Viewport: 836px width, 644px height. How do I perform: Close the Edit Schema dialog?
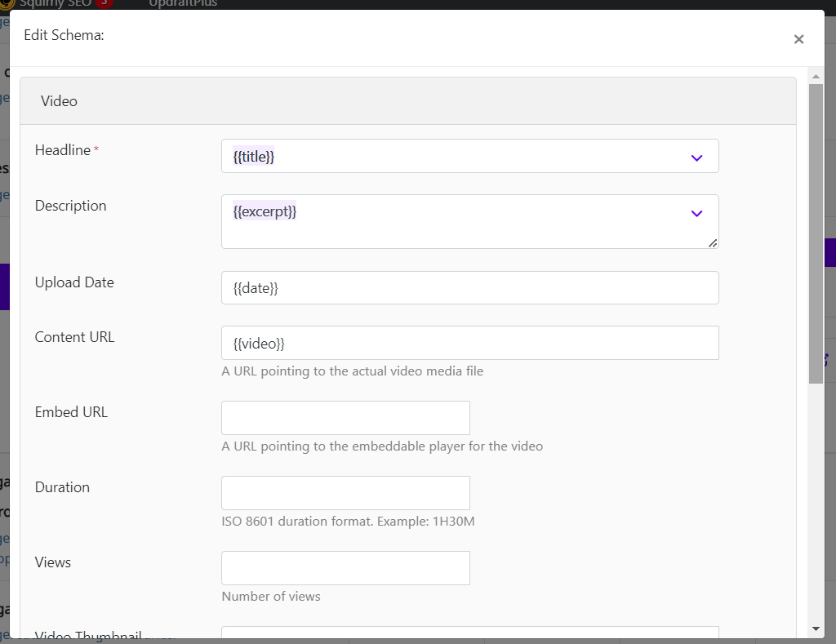coord(798,39)
